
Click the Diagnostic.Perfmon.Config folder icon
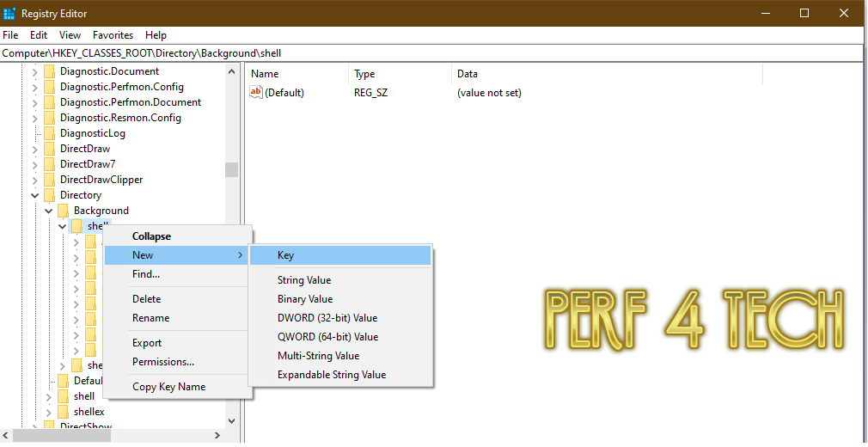point(49,87)
